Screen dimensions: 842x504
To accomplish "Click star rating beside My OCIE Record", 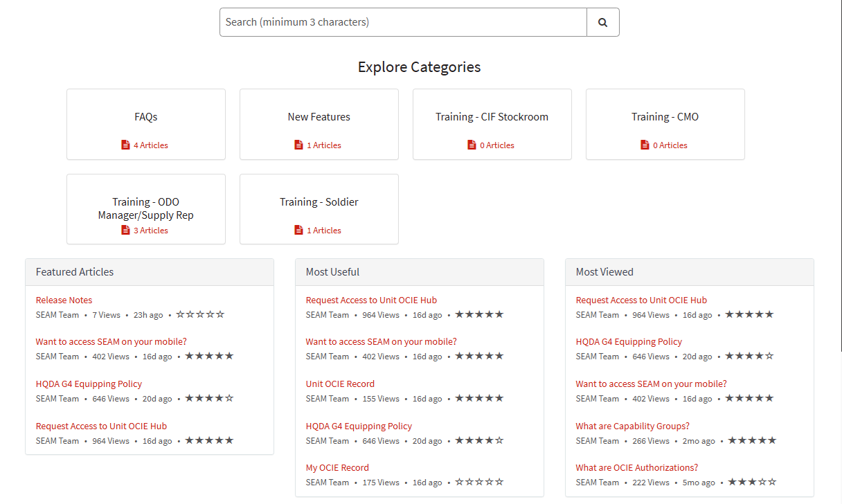I will [x=479, y=483].
